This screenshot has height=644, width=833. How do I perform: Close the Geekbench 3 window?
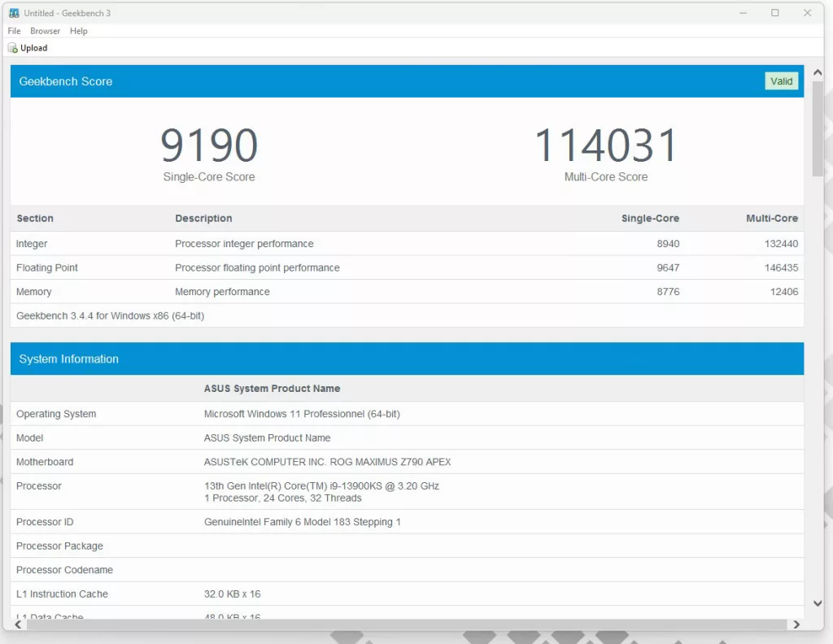(x=808, y=13)
